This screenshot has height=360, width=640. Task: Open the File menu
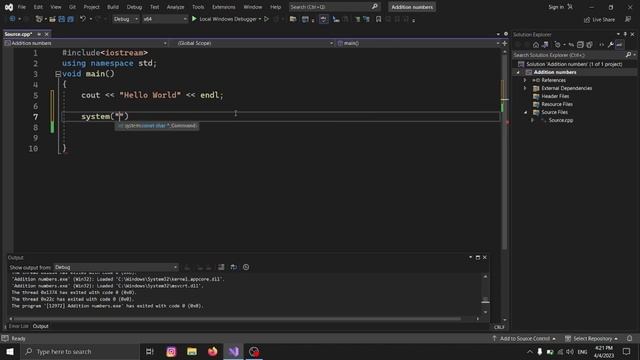click(22, 7)
